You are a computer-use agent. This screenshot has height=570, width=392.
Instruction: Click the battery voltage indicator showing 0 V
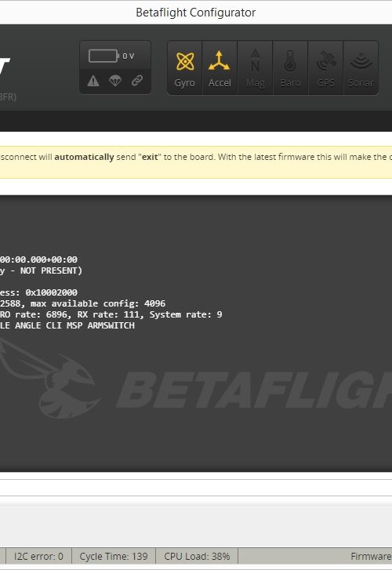coord(111,56)
